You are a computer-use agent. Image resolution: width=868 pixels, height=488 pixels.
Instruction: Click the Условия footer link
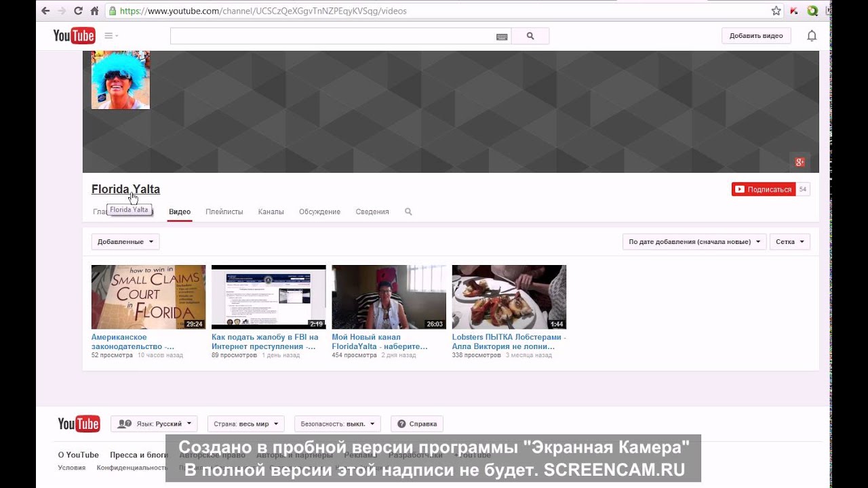[x=72, y=468]
